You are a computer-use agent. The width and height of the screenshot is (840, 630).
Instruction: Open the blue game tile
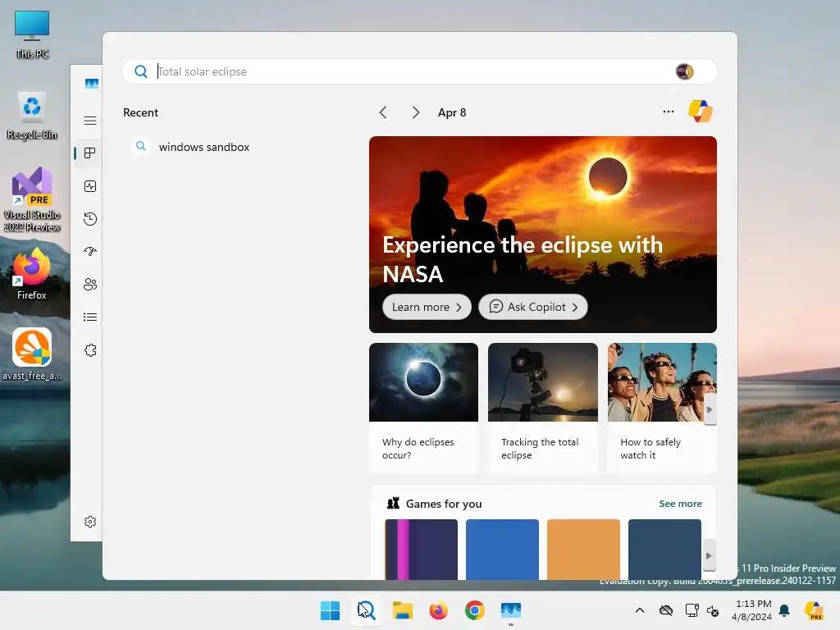pyautogui.click(x=502, y=550)
